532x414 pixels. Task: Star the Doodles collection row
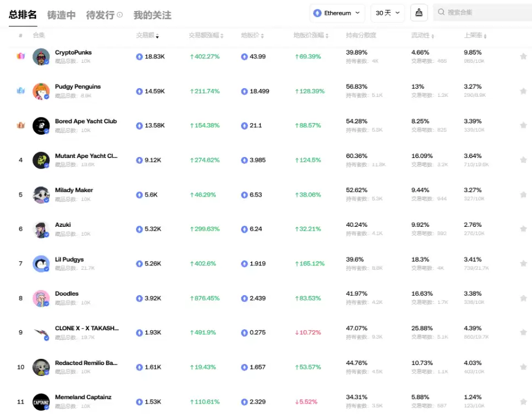[523, 298]
